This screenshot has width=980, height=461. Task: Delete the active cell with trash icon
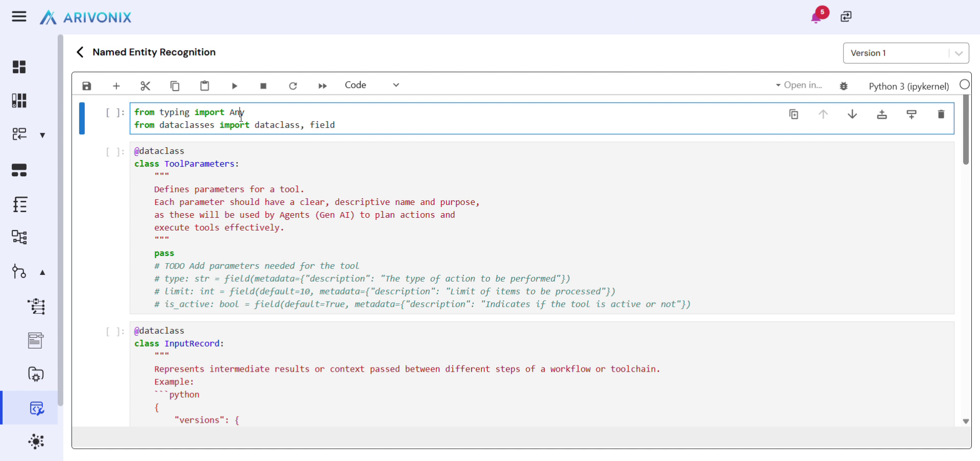point(941,114)
